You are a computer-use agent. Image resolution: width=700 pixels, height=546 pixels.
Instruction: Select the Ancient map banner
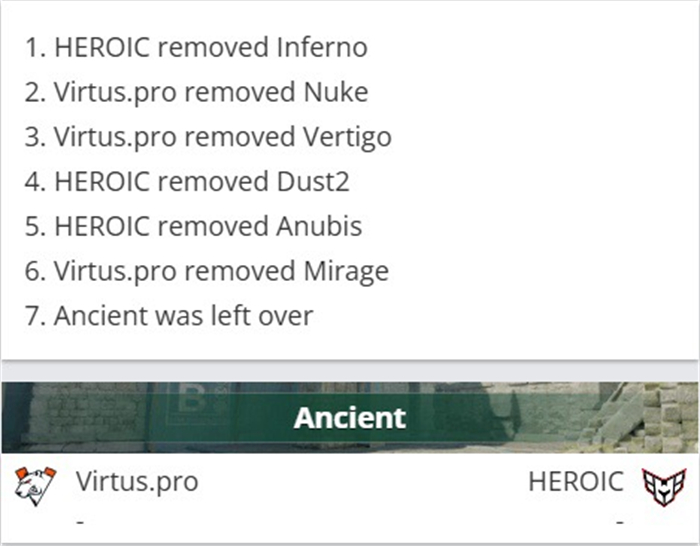[x=350, y=417]
